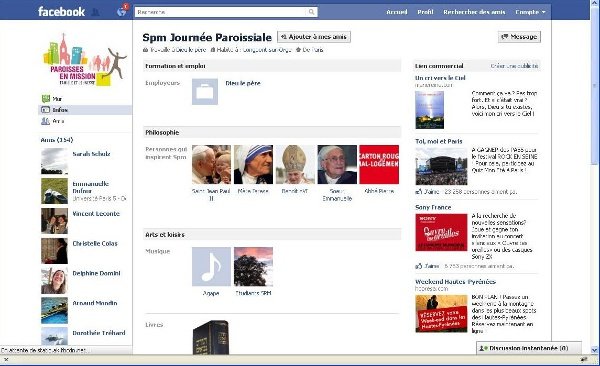Open the book thumbnail under Livres
This screenshot has height=366, width=600.
tap(211, 337)
